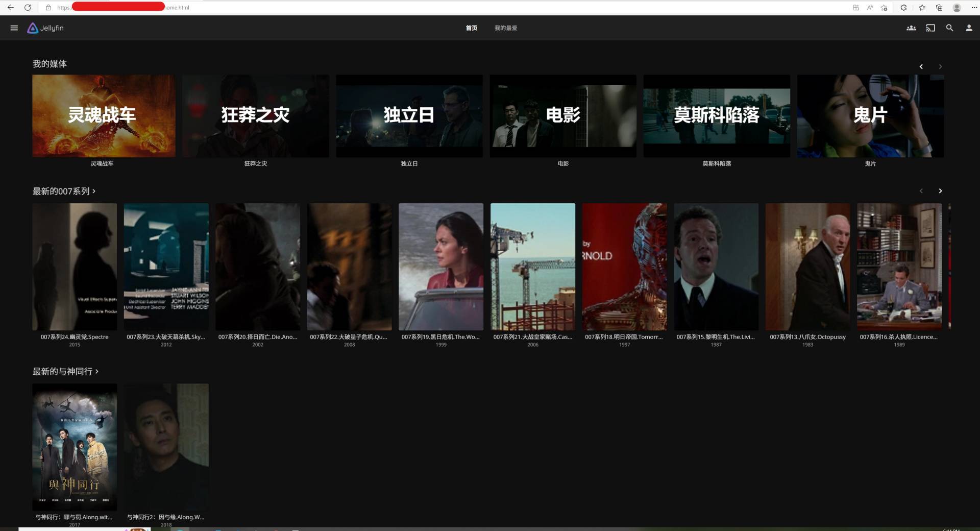Open SyncPlay group icon
Viewport: 980px width, 531px height.
(x=911, y=28)
